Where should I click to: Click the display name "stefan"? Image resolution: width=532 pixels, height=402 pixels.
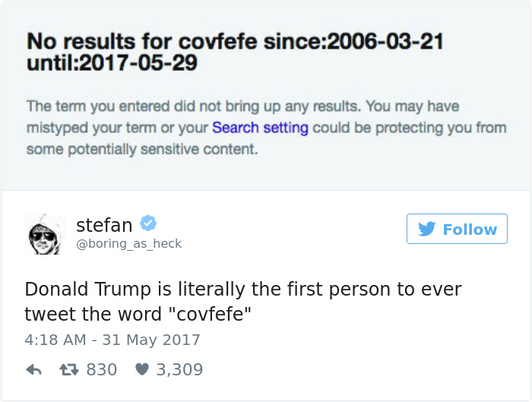pyautogui.click(x=104, y=225)
